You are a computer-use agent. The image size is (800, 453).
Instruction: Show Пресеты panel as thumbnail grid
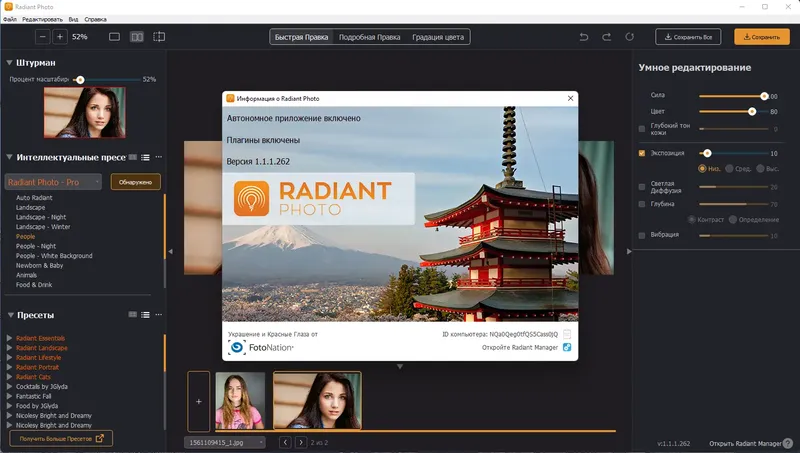coord(133,315)
